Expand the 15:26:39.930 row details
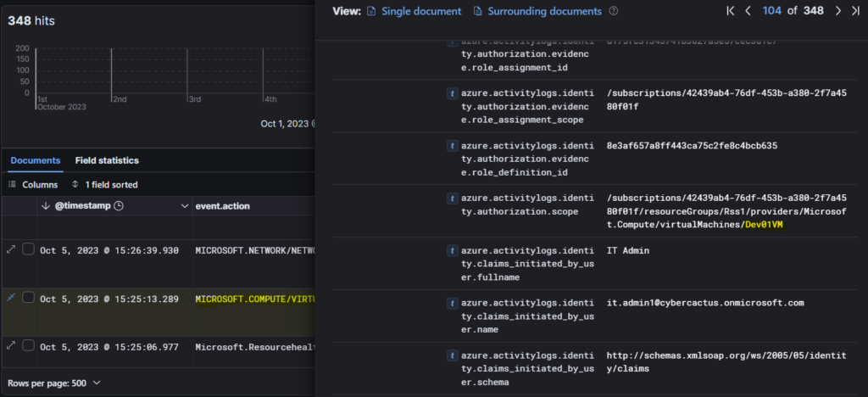This screenshot has width=868, height=397. (11, 250)
